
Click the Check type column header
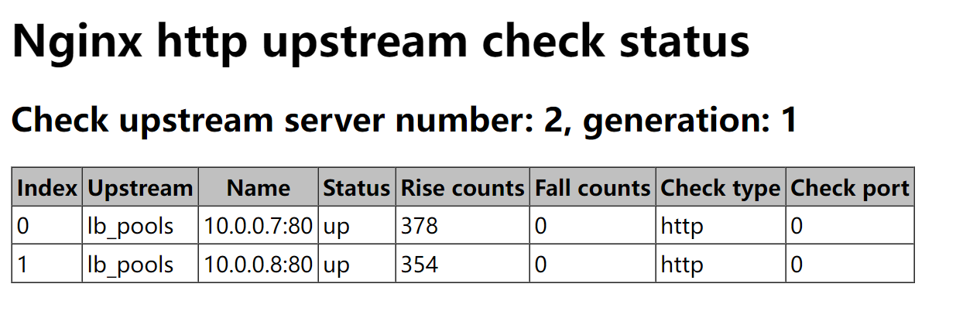[x=721, y=188]
